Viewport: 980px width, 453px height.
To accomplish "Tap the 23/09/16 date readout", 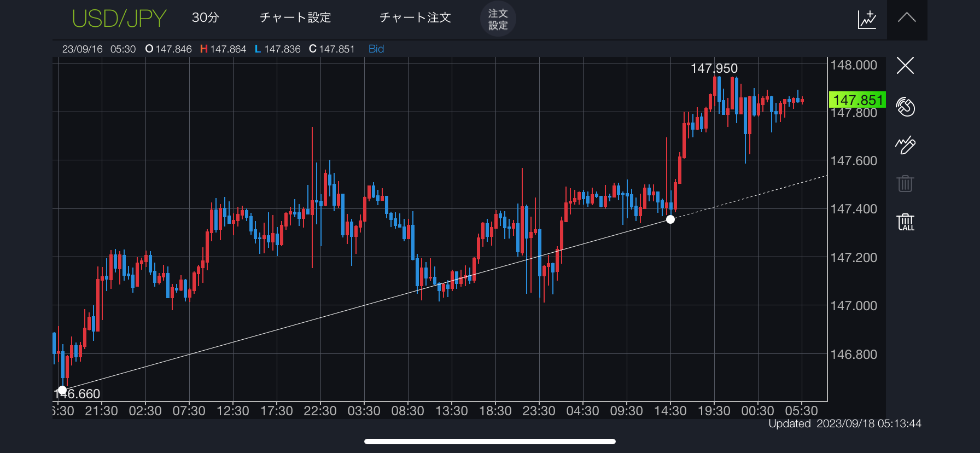I will coord(83,49).
